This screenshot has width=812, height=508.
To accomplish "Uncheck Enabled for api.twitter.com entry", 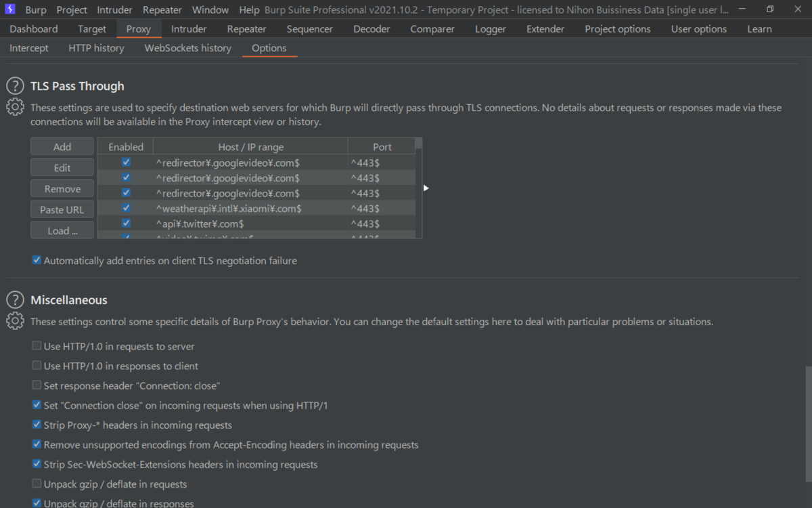I will (x=126, y=223).
